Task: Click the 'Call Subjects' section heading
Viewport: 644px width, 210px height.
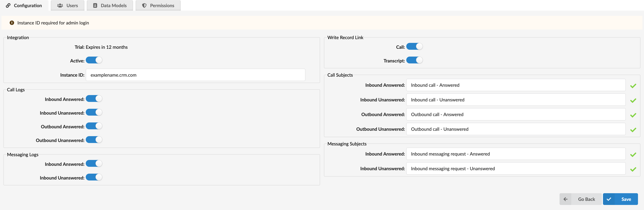Action: [340, 75]
